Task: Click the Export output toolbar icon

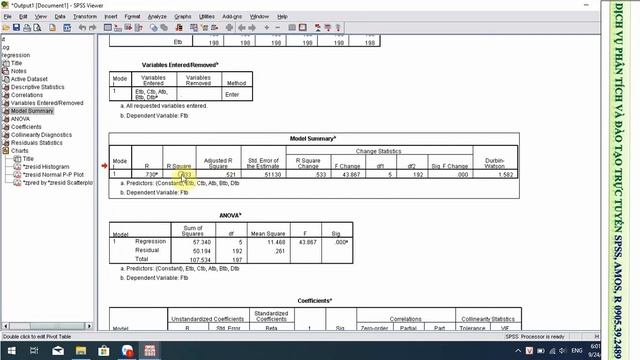Action: (x=52, y=28)
